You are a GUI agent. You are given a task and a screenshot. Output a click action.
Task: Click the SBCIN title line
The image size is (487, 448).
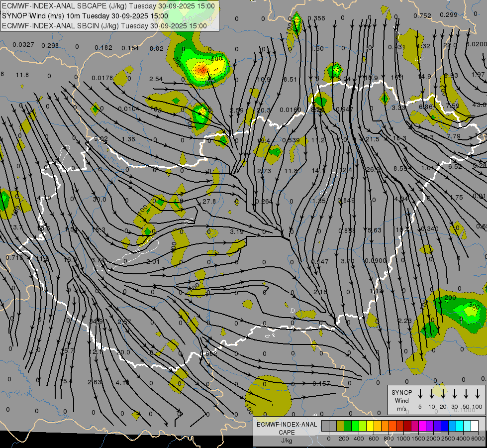pos(104,26)
